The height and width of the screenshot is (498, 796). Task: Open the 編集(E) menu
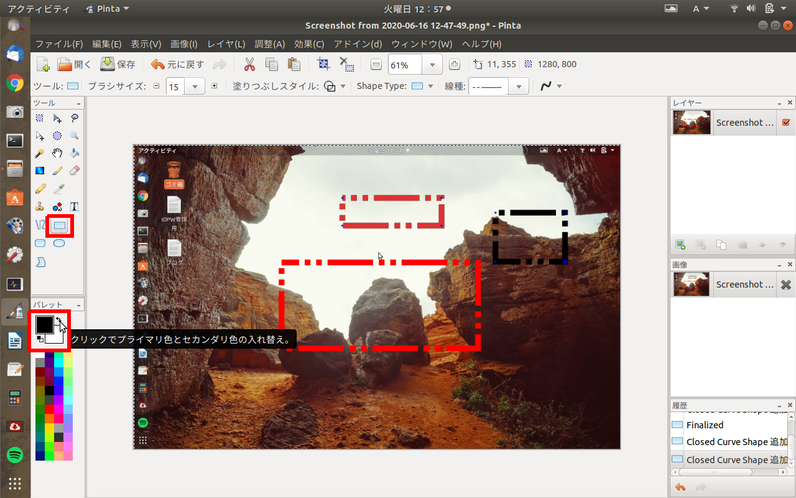107,44
